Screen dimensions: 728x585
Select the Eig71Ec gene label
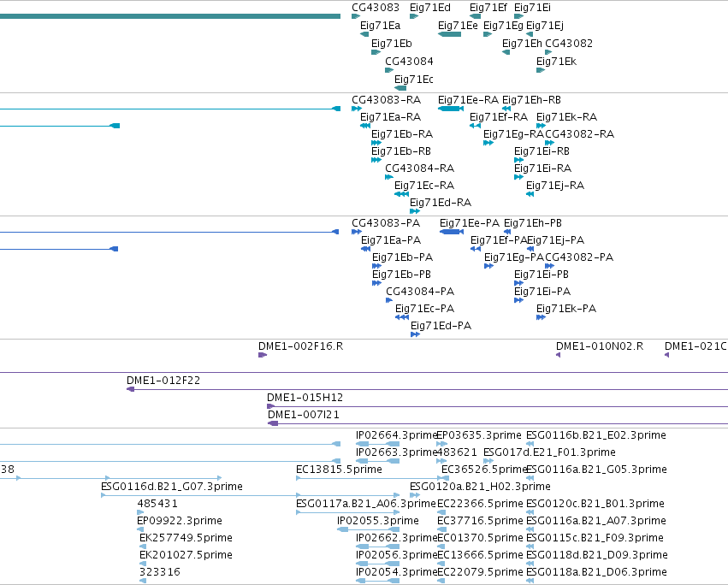click(x=414, y=80)
